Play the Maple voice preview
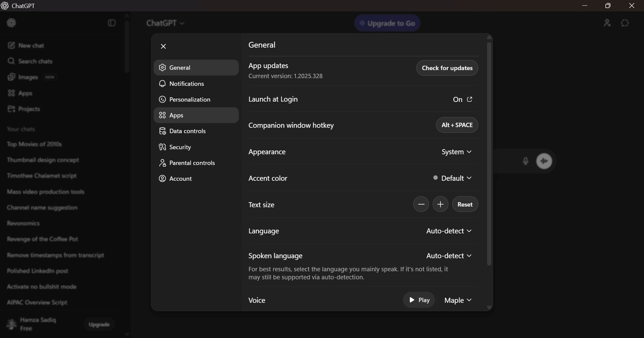 pyautogui.click(x=419, y=300)
